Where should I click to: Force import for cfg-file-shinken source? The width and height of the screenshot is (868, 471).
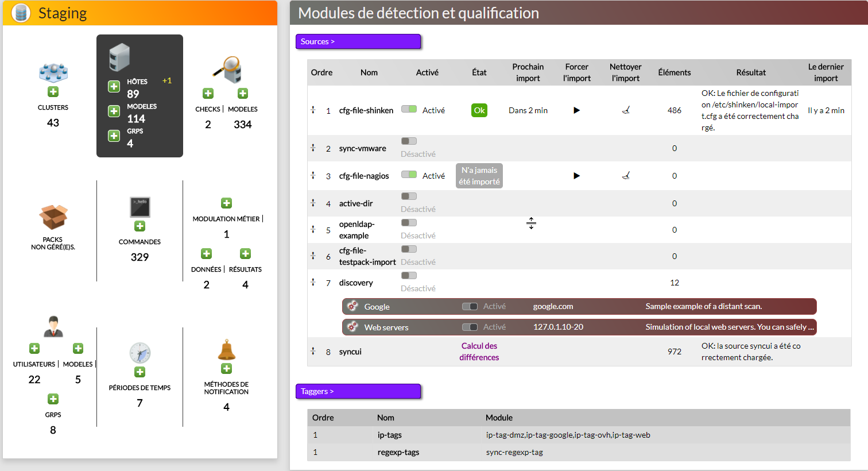click(576, 110)
